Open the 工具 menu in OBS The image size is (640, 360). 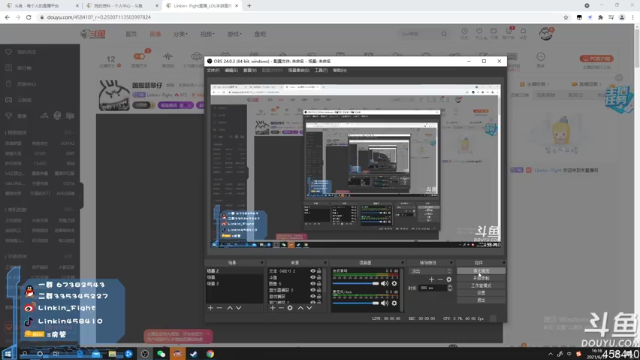[321, 70]
